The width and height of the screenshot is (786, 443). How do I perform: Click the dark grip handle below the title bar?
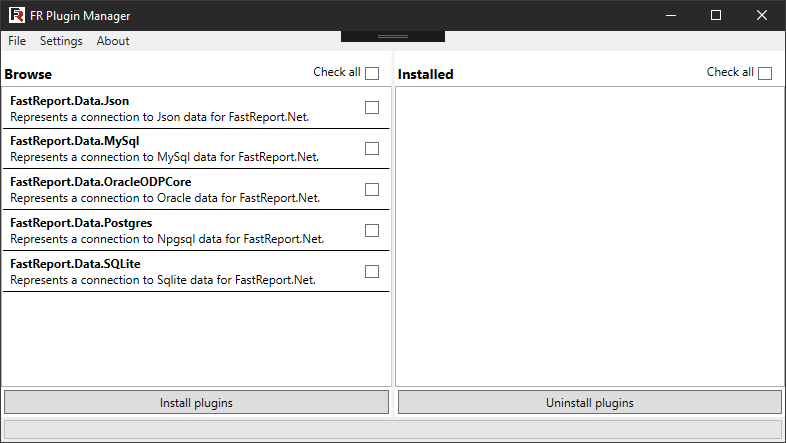tap(393, 37)
